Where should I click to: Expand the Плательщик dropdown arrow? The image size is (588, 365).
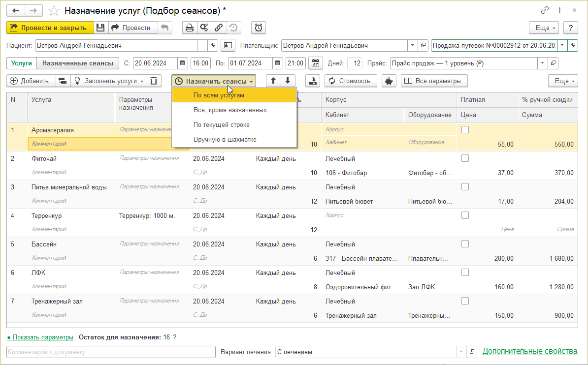413,45
